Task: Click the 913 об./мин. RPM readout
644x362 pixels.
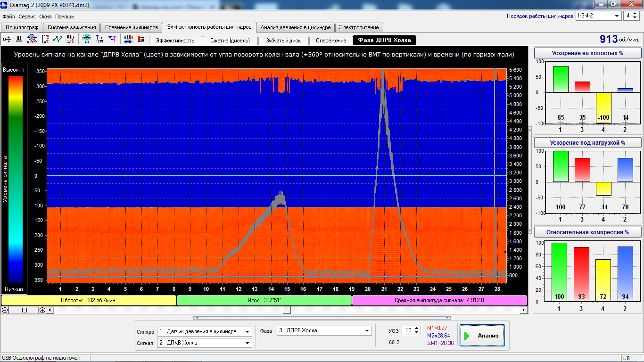Action: coord(620,40)
